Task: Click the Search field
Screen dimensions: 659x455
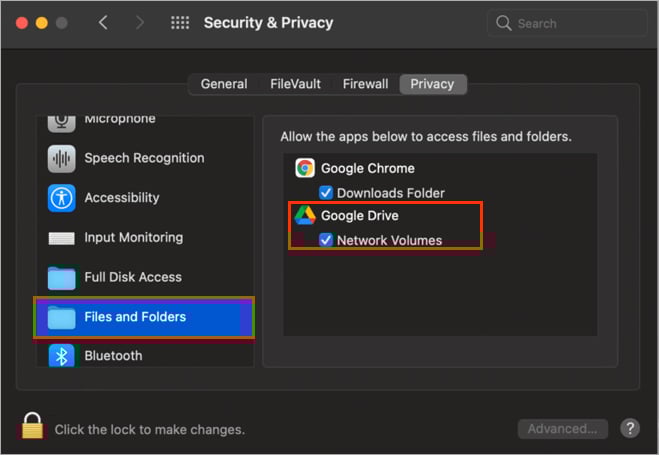Action: point(567,23)
